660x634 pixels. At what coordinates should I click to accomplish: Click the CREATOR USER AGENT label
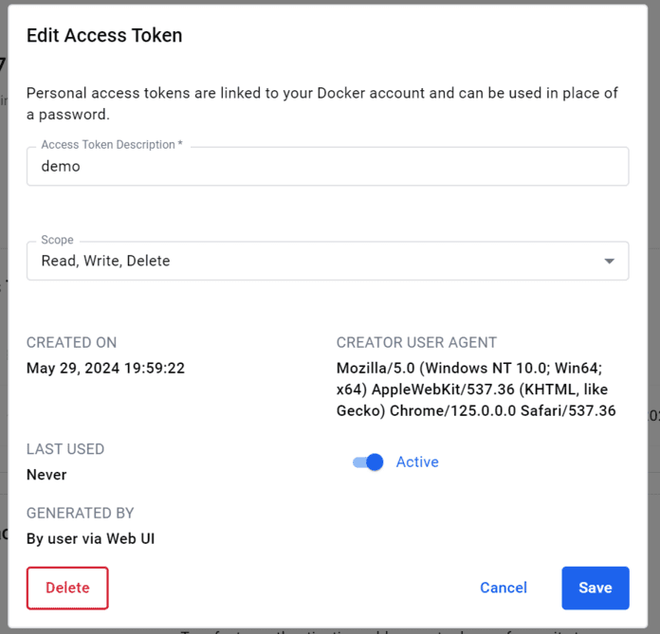click(x=416, y=342)
